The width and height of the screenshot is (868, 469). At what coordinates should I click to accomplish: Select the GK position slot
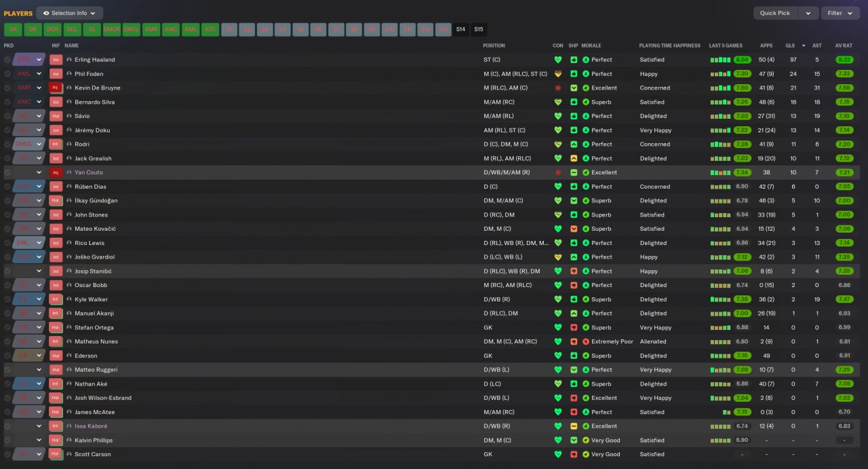pyautogui.click(x=13, y=29)
